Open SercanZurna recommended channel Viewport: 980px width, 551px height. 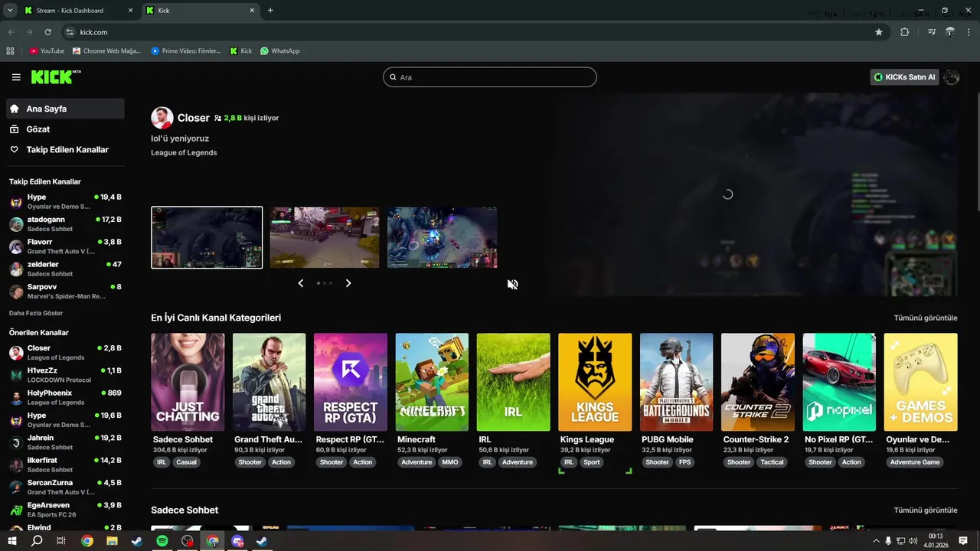coord(65,487)
